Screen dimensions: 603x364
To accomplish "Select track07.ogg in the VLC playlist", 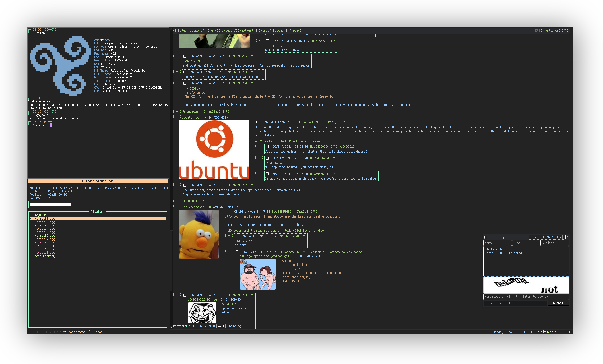I will (x=44, y=239).
